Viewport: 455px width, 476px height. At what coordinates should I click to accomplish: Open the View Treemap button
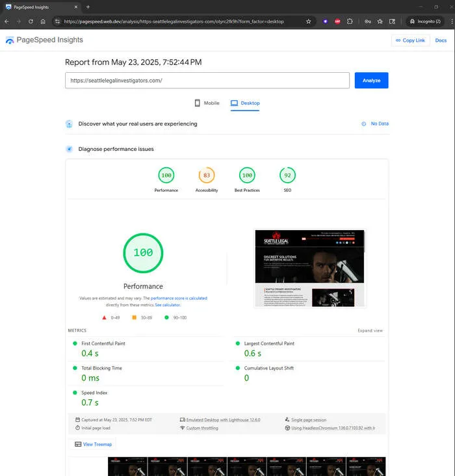[94, 444]
